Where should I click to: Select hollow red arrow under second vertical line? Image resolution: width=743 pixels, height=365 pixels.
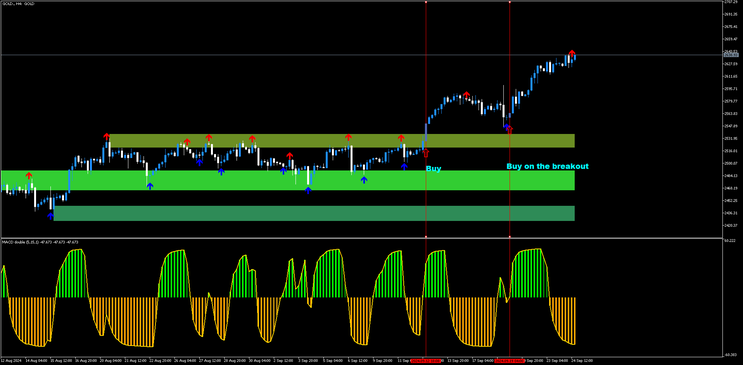[509, 129]
